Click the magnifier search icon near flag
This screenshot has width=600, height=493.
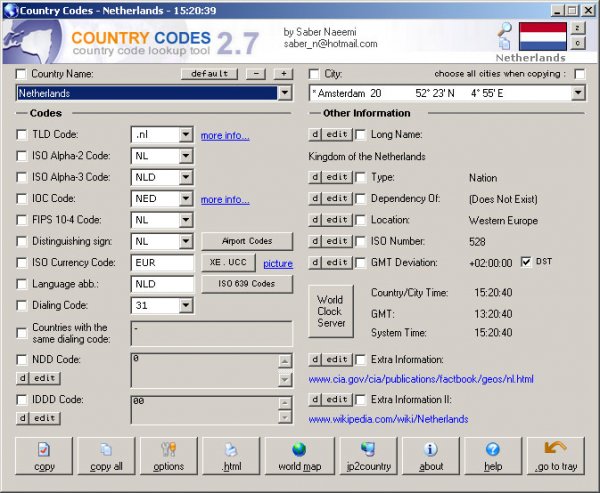point(505,31)
